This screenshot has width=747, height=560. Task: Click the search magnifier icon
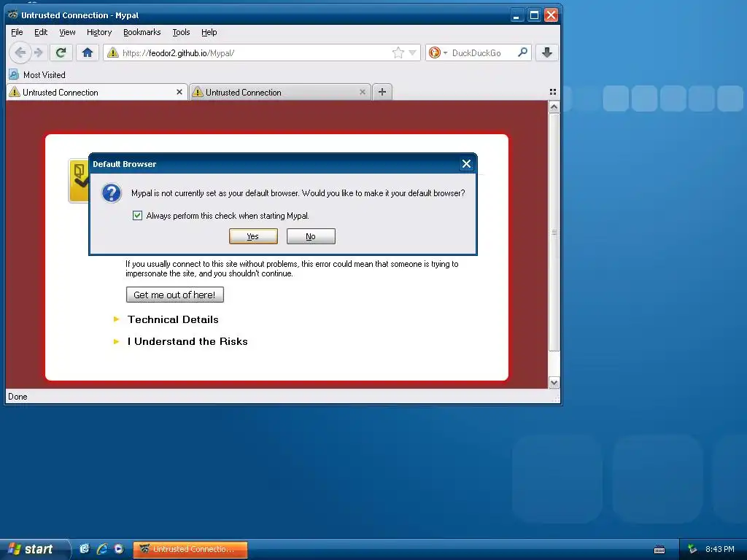522,52
